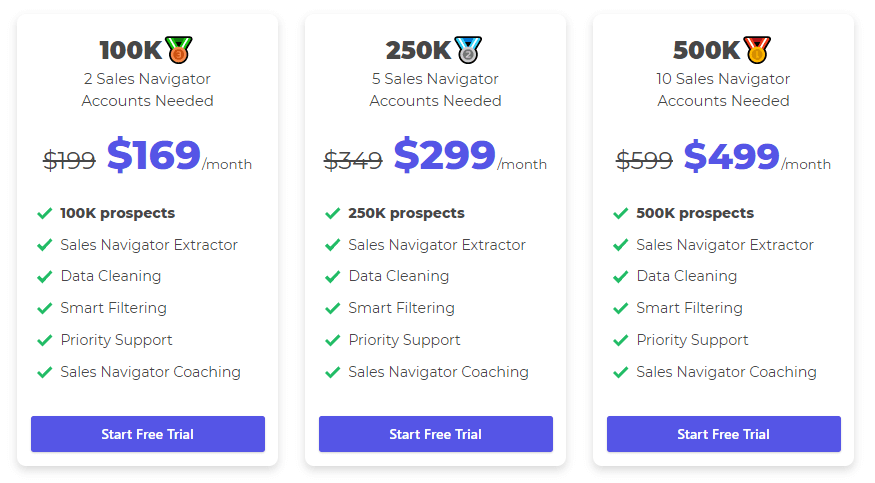Select the $169 per month price

[x=153, y=155]
